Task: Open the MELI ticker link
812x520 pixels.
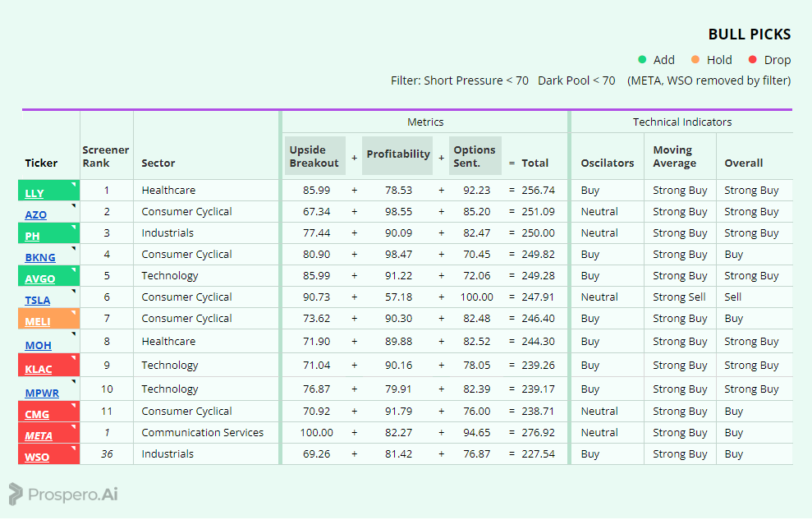Action: [x=37, y=321]
